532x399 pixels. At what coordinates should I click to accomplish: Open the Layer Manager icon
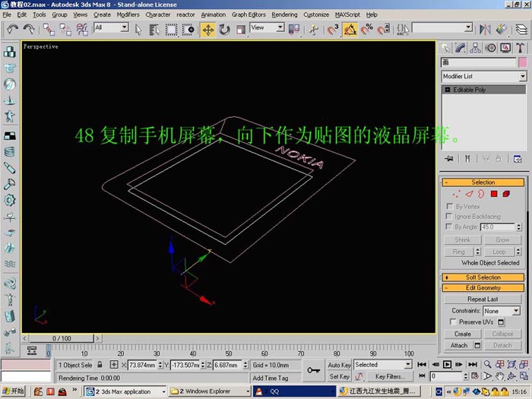coord(522,30)
